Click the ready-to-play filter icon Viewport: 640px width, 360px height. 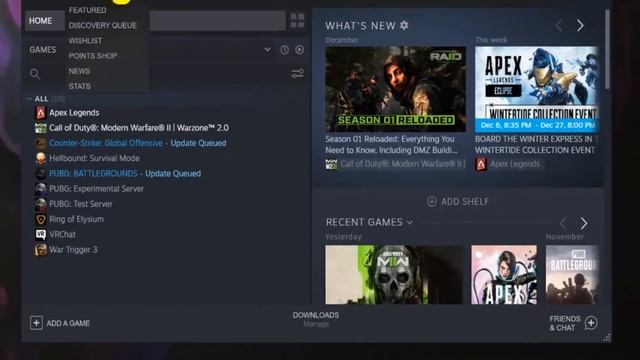[300, 50]
